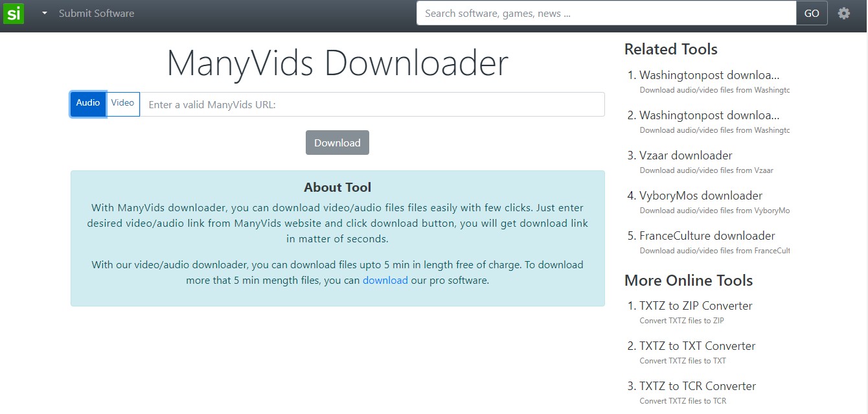Click the green SI site logo

(14, 14)
